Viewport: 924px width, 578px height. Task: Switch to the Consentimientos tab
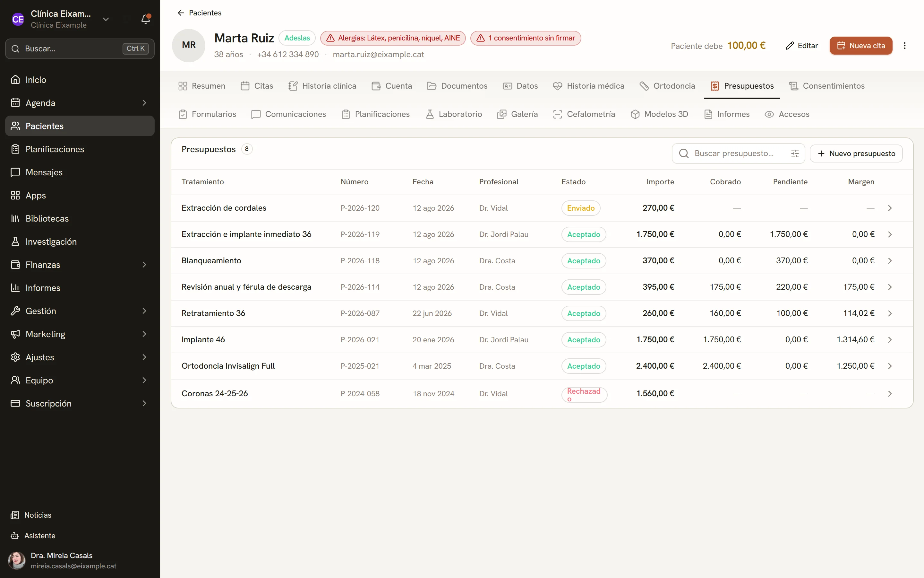coord(827,86)
